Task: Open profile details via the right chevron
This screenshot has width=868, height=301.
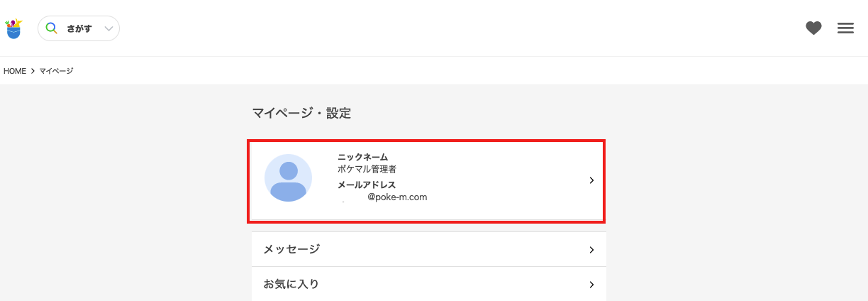Action: 591,180
